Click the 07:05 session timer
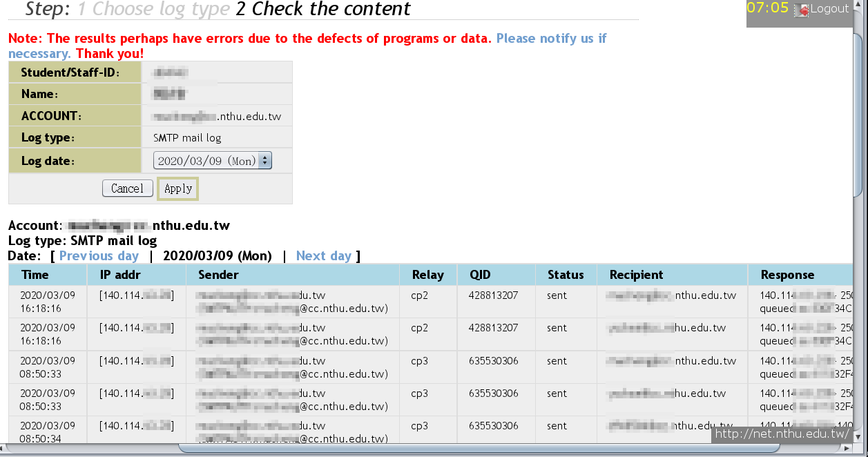 [767, 8]
